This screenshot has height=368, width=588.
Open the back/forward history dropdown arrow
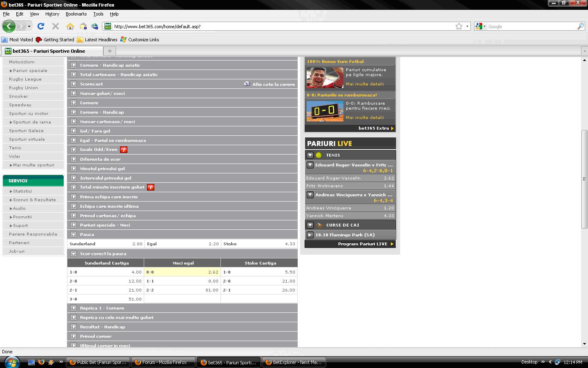click(x=29, y=26)
